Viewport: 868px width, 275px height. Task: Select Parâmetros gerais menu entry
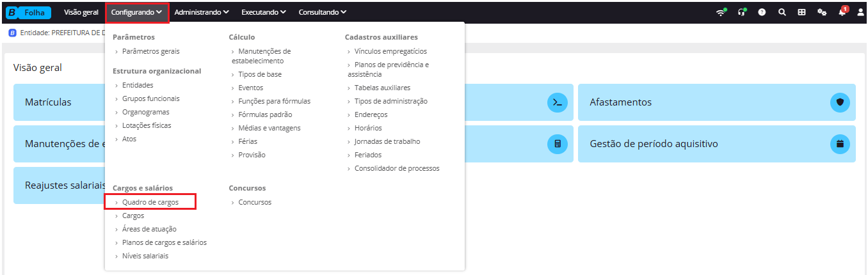(x=151, y=51)
